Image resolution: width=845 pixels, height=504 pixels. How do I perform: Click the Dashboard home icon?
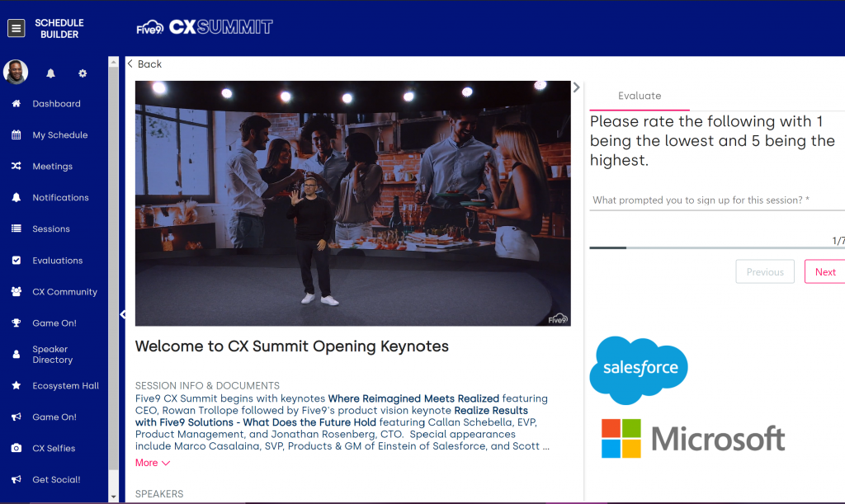click(17, 103)
